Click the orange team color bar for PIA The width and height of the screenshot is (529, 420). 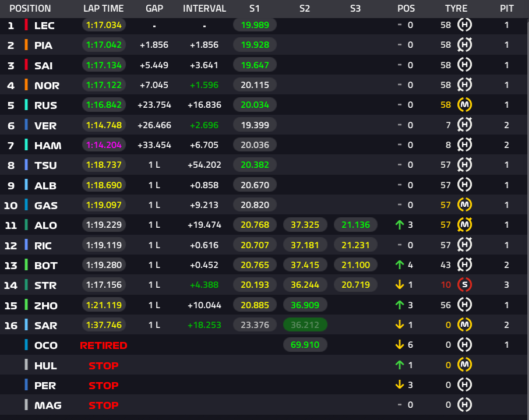tap(26, 45)
